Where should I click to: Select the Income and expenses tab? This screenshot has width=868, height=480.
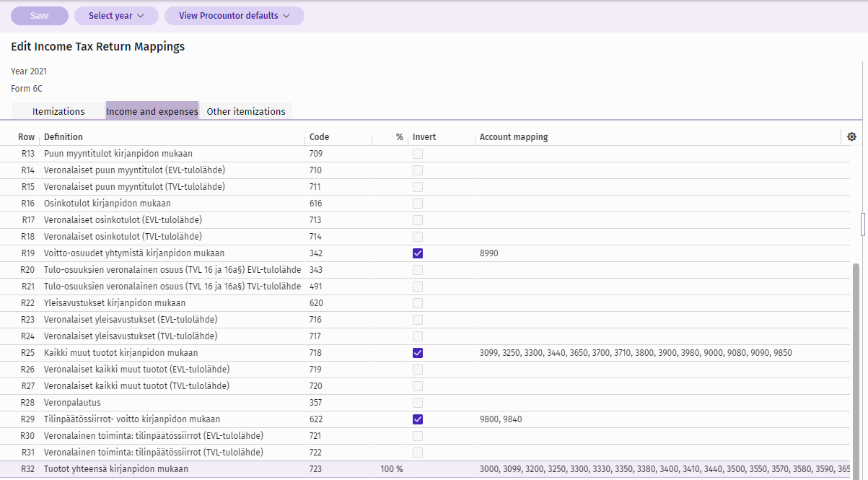pos(152,111)
